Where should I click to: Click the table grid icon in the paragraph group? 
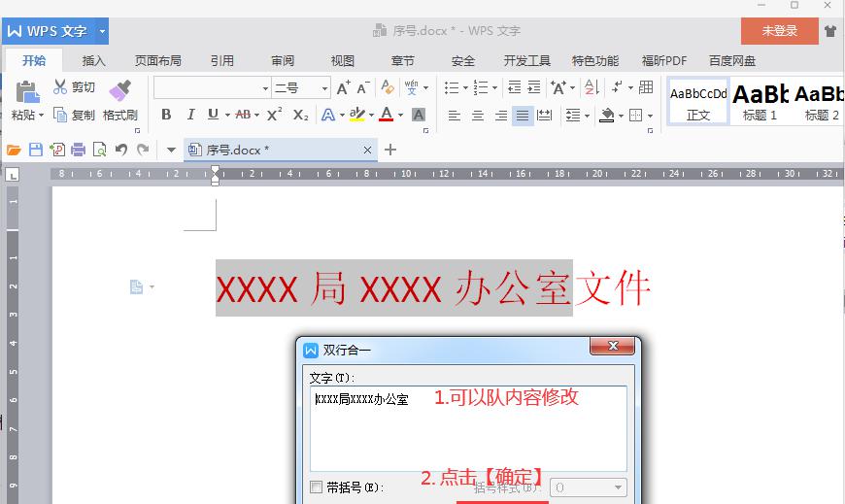point(646,86)
